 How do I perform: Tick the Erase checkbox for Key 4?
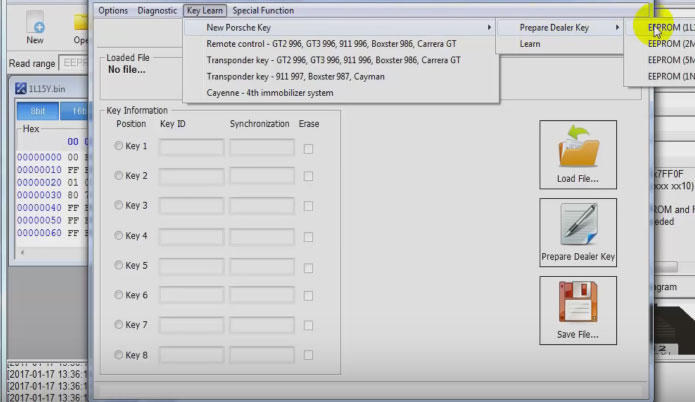[x=308, y=237]
